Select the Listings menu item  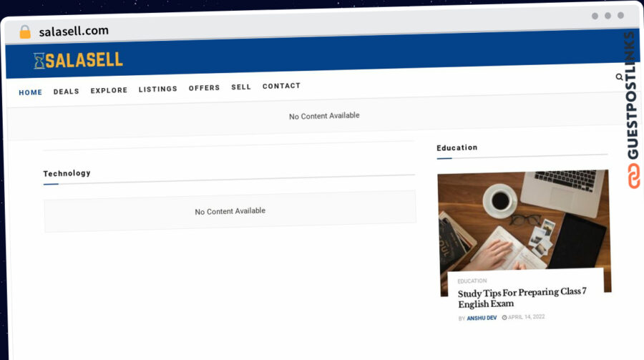(157, 89)
